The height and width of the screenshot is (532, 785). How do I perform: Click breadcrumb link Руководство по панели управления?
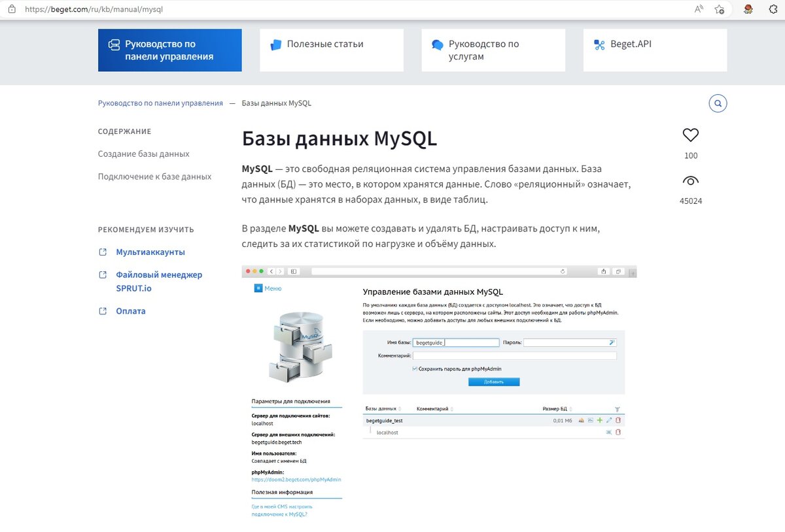pos(160,103)
